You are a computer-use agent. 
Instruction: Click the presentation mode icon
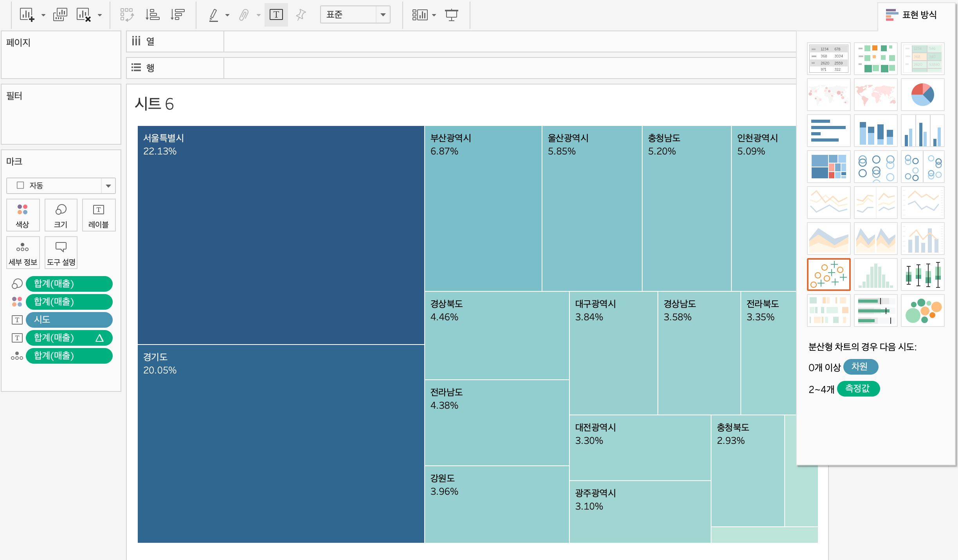(451, 15)
